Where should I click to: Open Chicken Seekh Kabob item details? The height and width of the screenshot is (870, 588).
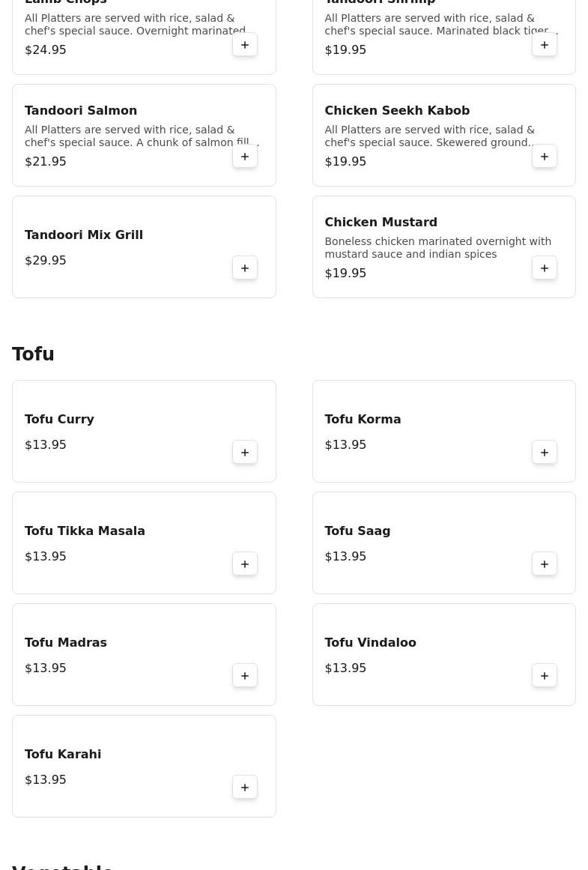click(x=397, y=110)
